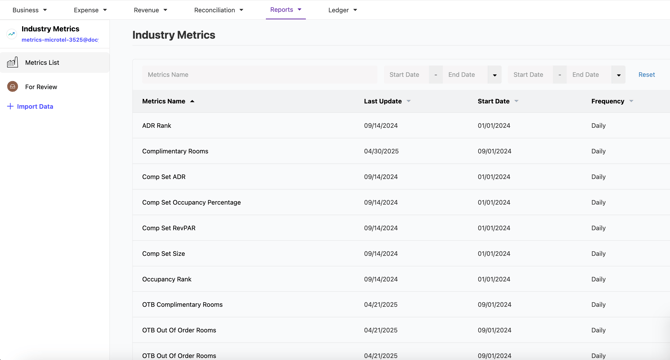Open the Reconciliation menu
This screenshot has height=360, width=670.
tap(219, 10)
